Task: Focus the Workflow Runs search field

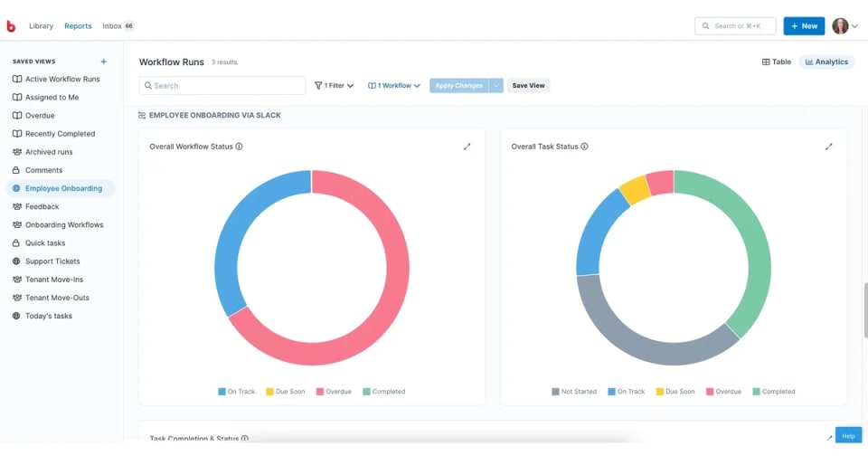Action: 222,86
